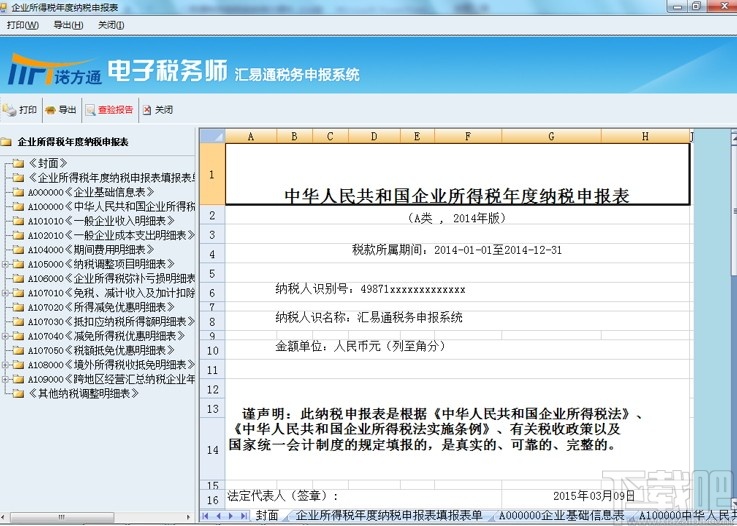Switch to 企业所得税年度纳税申报表填报表单 sheet tab

[389, 516]
